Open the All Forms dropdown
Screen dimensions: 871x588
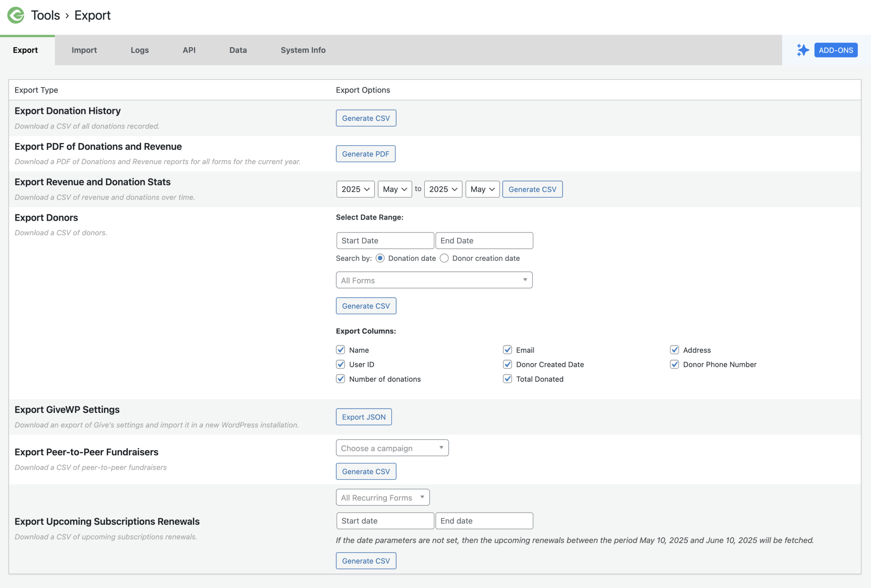click(433, 280)
